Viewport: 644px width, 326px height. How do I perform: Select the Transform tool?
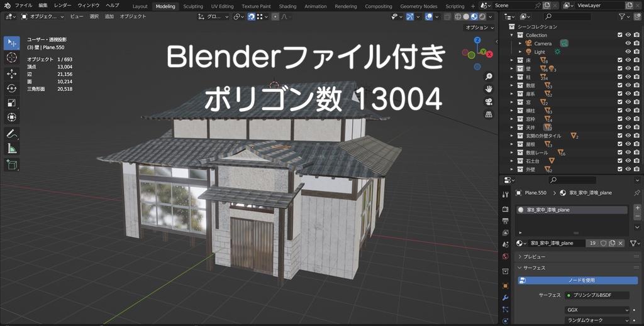coord(11,117)
